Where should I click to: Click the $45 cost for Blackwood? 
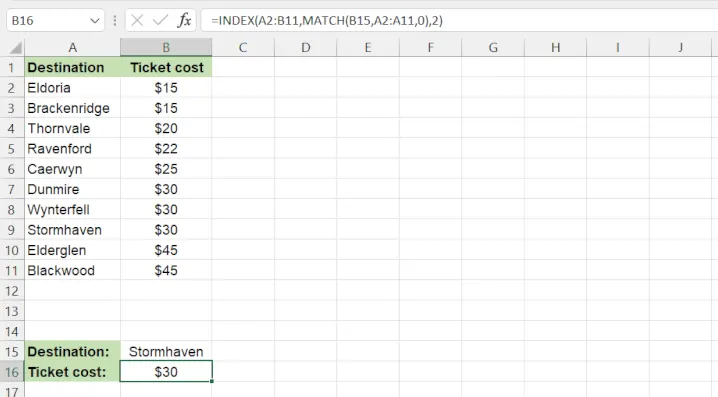[x=166, y=271]
